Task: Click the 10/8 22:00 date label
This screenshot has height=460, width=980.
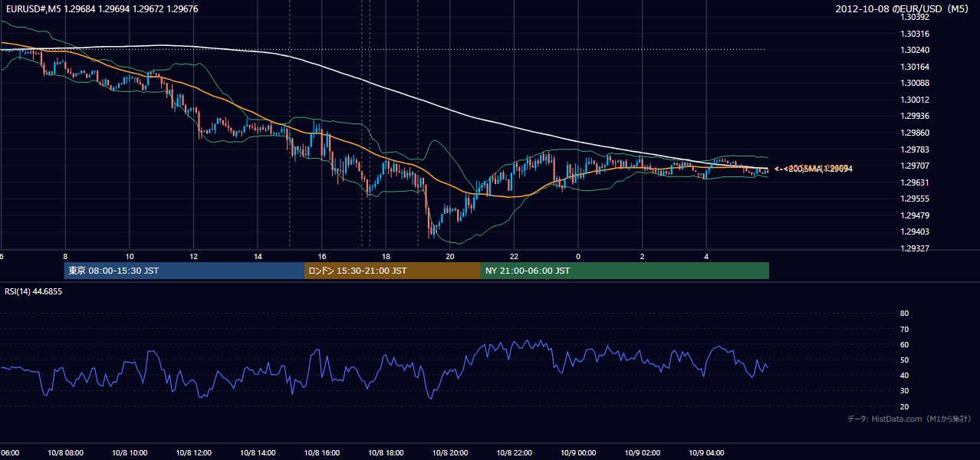Action: click(514, 452)
